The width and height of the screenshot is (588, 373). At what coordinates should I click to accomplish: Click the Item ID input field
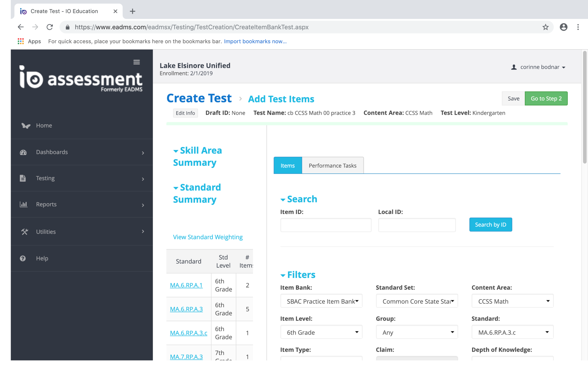(x=326, y=225)
